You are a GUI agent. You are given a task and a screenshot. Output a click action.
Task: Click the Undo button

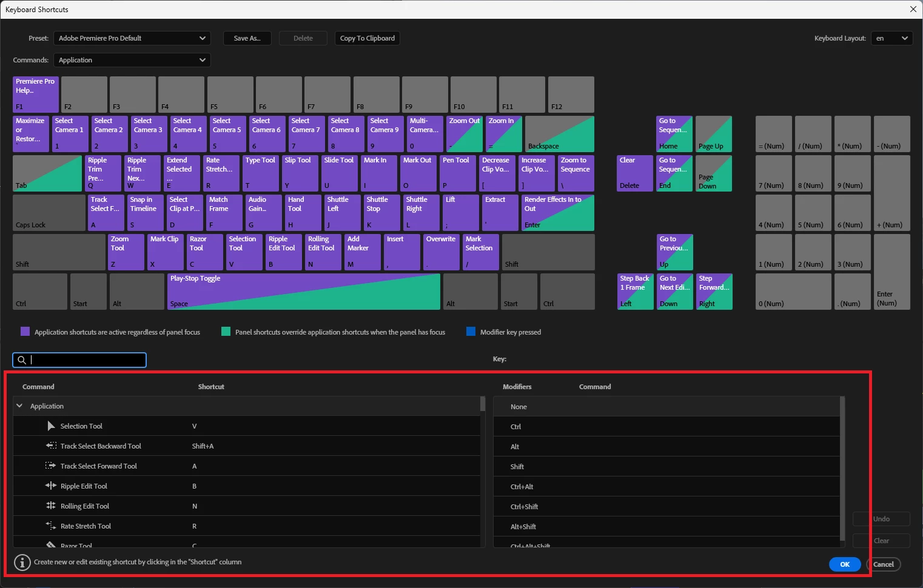pyautogui.click(x=882, y=519)
